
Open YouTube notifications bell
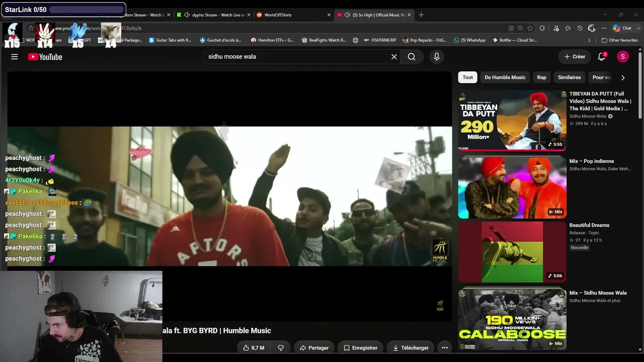[x=601, y=57]
